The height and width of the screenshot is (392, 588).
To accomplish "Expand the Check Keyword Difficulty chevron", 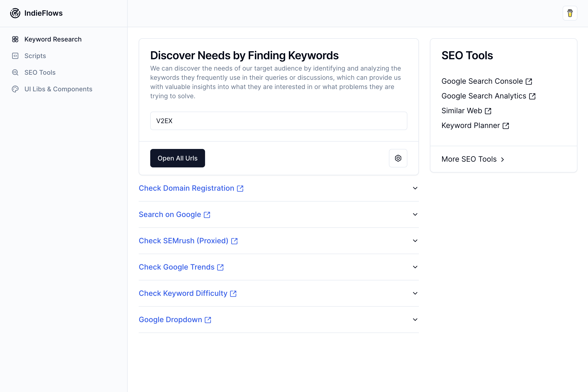I will point(415,293).
